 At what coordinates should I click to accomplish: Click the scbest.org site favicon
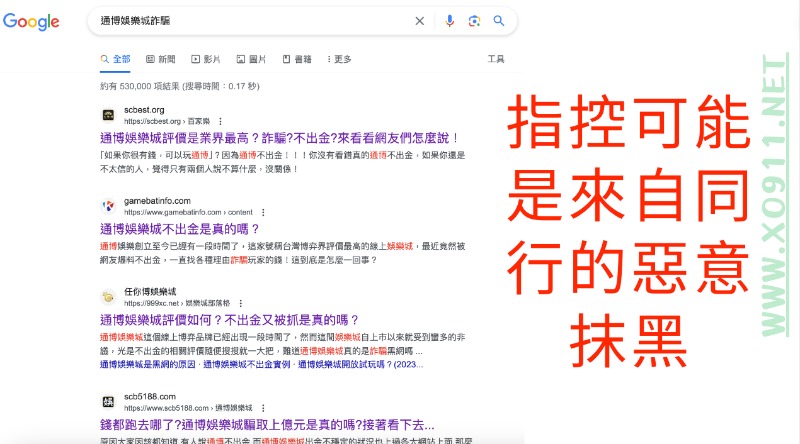click(x=108, y=115)
